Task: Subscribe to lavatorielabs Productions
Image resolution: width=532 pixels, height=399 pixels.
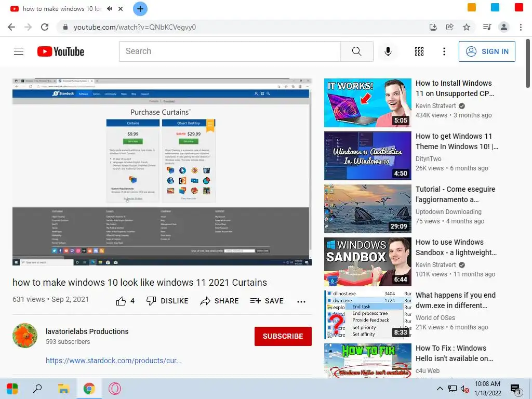Action: pos(283,336)
